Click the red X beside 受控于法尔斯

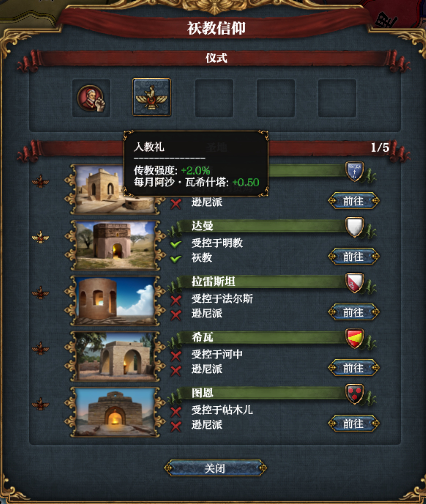point(176,300)
